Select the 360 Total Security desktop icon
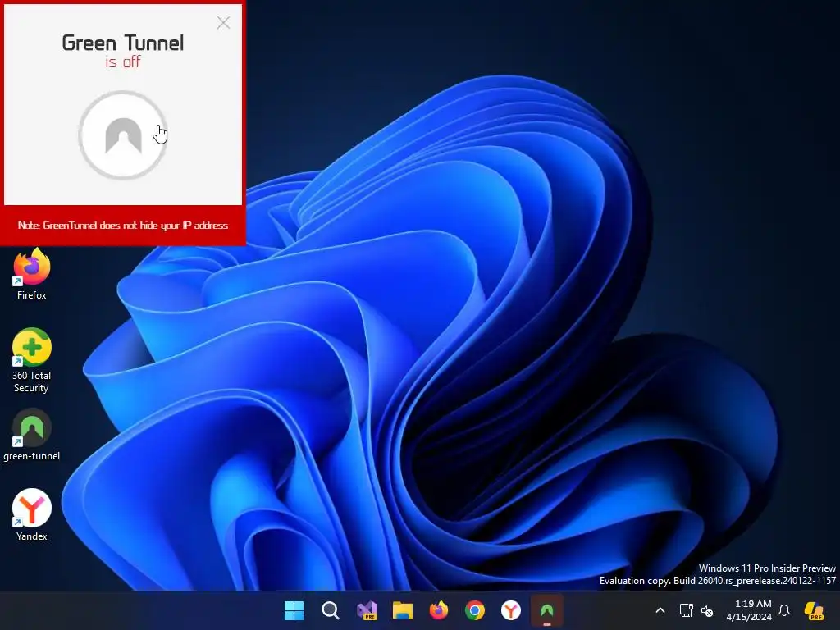The height and width of the screenshot is (630, 840). pyautogui.click(x=32, y=361)
